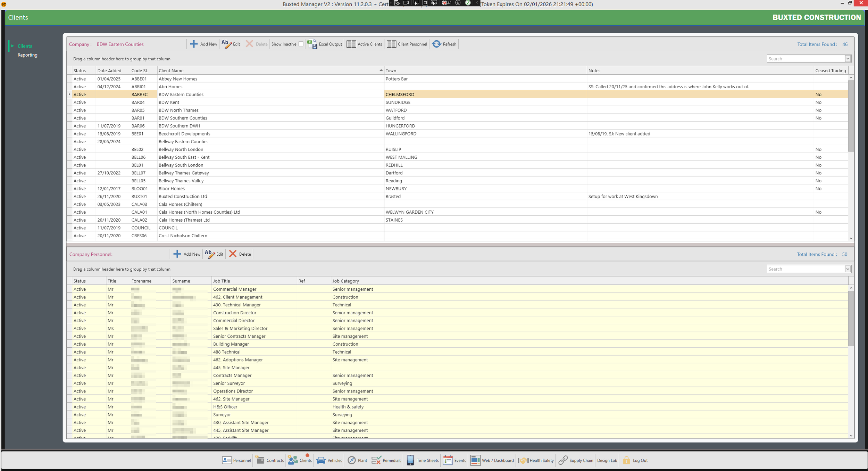
Task: Toggle the Show Inactive checkbox
Action: pos(301,44)
